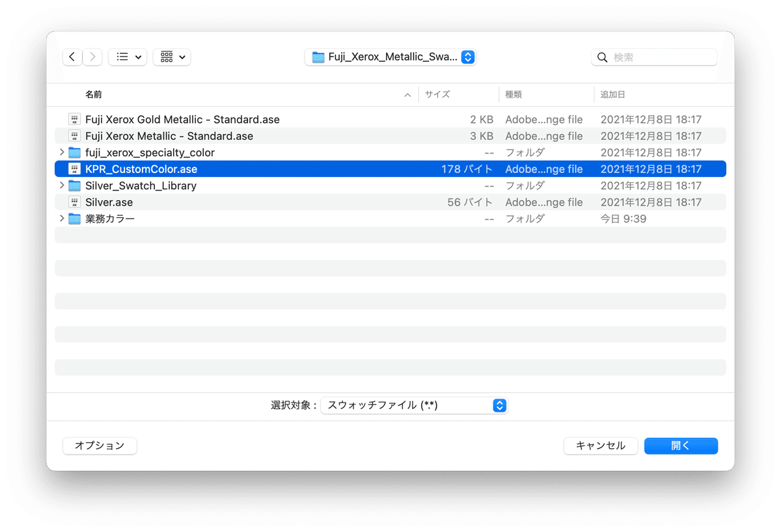This screenshot has width=781, height=532.
Task: Select the KPR_CustomColor.ase file name
Action: [141, 169]
